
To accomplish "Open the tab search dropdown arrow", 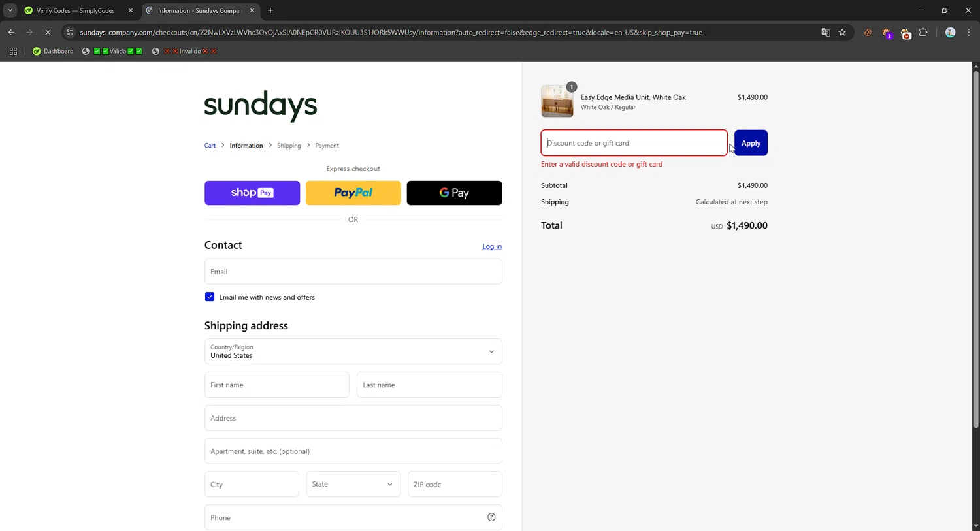I will (10, 10).
